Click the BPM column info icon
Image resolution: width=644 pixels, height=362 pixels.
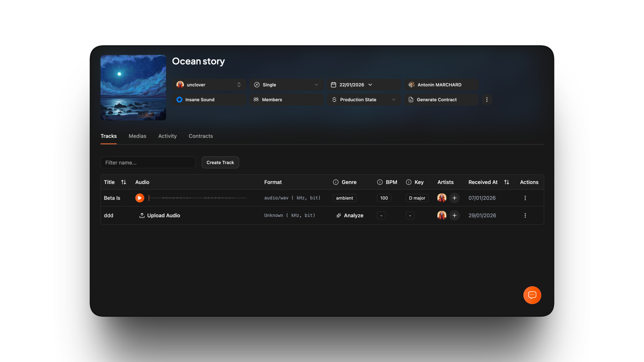pyautogui.click(x=380, y=182)
